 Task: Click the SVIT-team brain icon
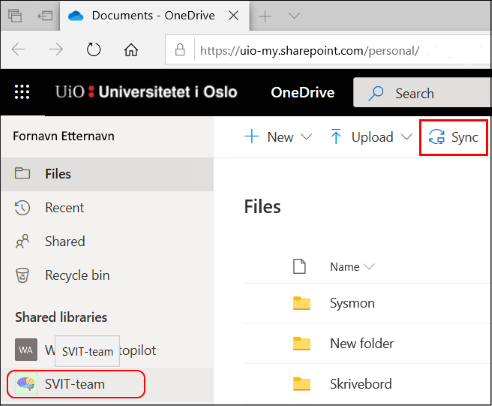tap(26, 384)
